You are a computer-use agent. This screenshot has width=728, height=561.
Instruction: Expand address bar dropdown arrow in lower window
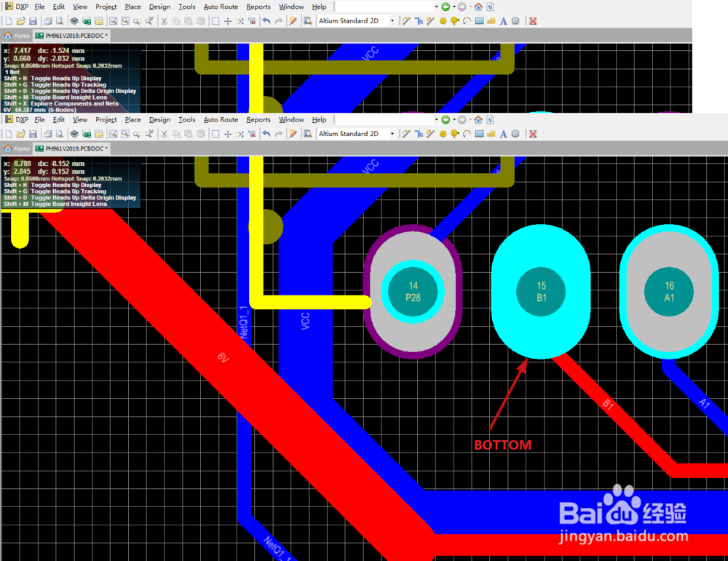436,120
